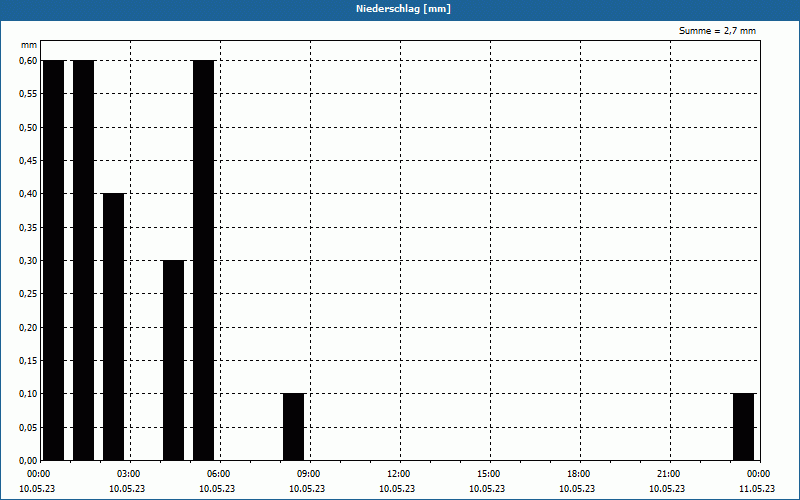
Task: Click the 0,10 bar at the far-right end
Action: click(x=743, y=427)
